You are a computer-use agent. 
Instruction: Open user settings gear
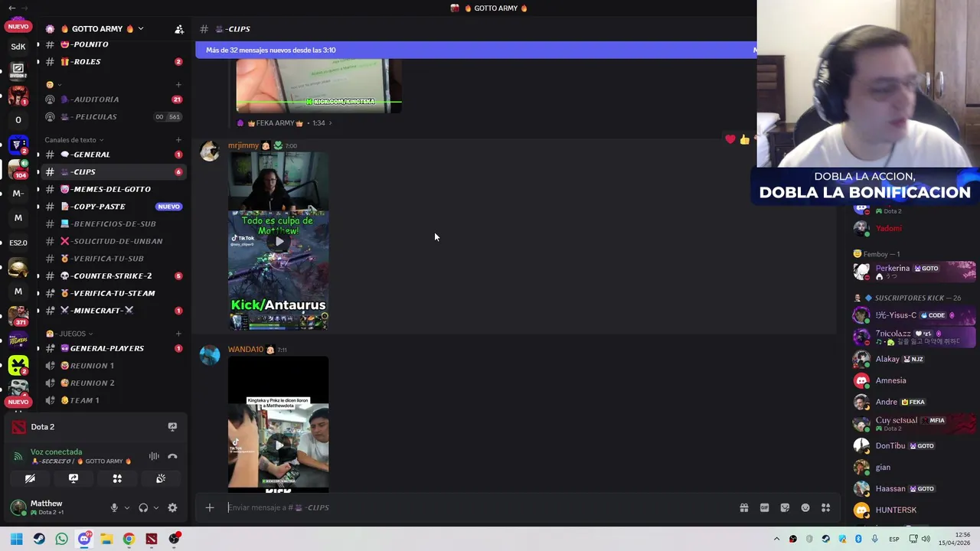coord(172,507)
